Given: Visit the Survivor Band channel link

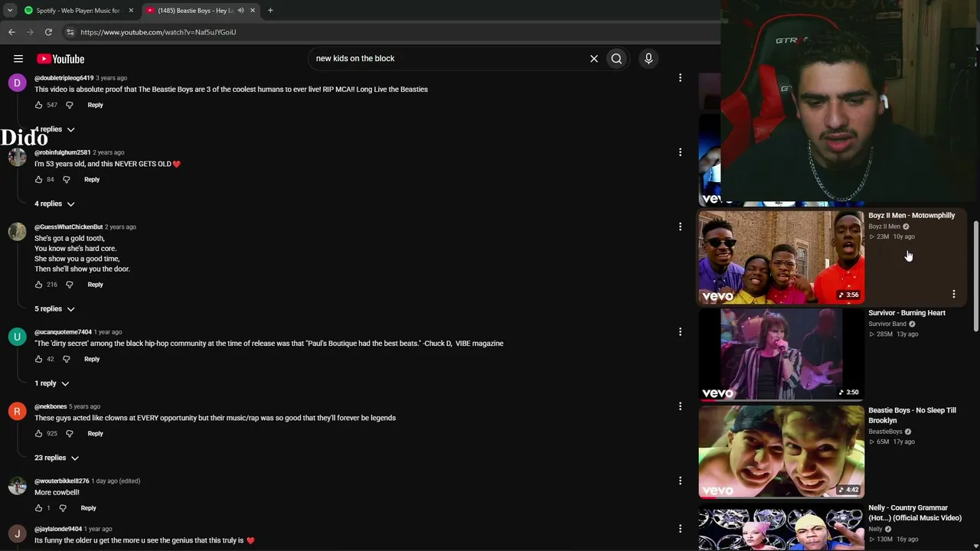Looking at the screenshot, I should [887, 324].
